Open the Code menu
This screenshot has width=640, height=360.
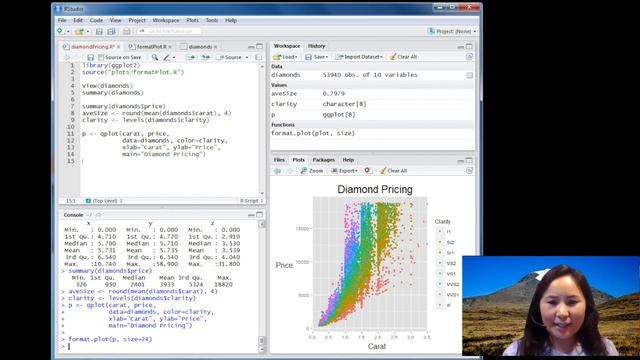pyautogui.click(x=96, y=20)
